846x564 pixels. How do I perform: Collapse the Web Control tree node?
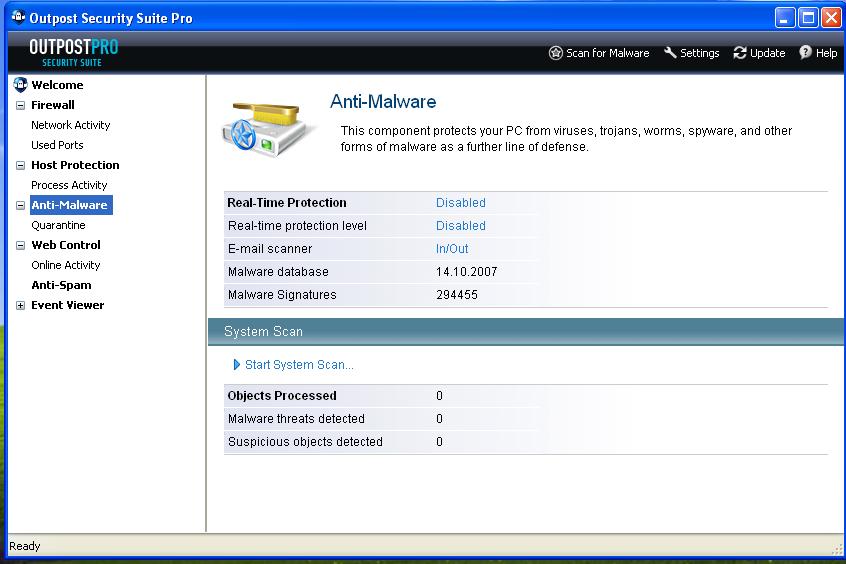pyautogui.click(x=20, y=245)
